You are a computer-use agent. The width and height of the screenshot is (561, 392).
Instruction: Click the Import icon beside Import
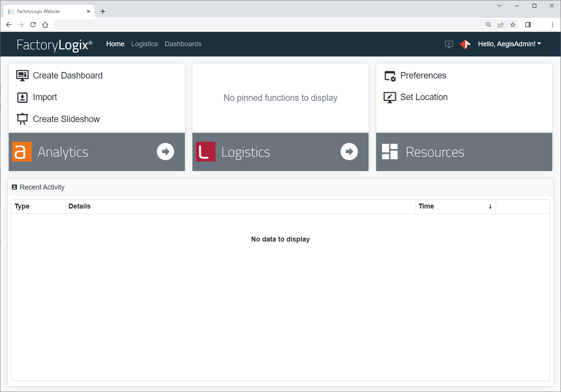click(22, 97)
